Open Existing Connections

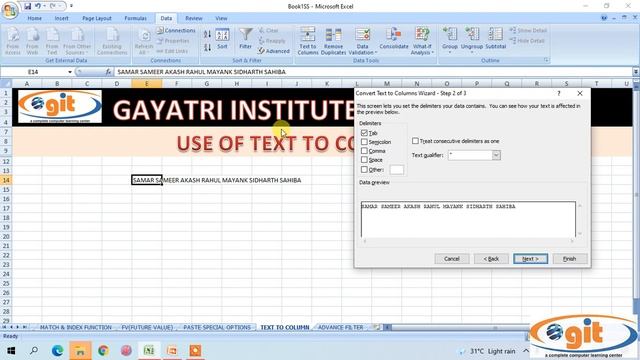pos(112,41)
